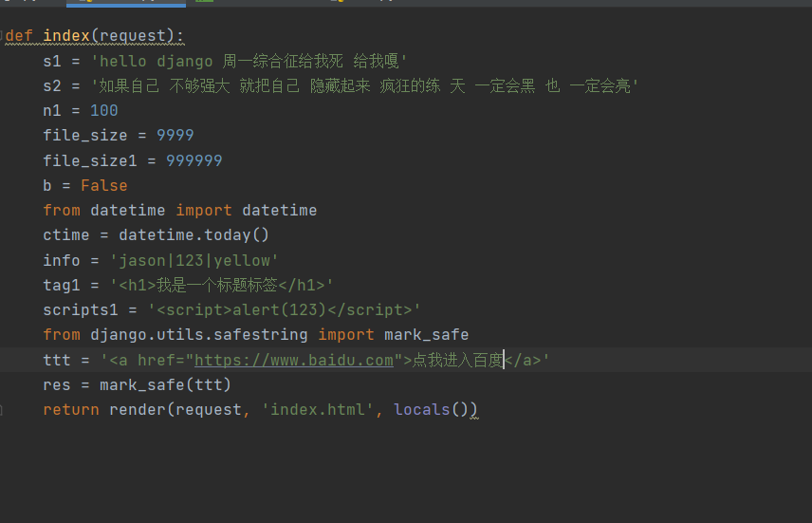Place cursor on variable s1

(x=52, y=61)
